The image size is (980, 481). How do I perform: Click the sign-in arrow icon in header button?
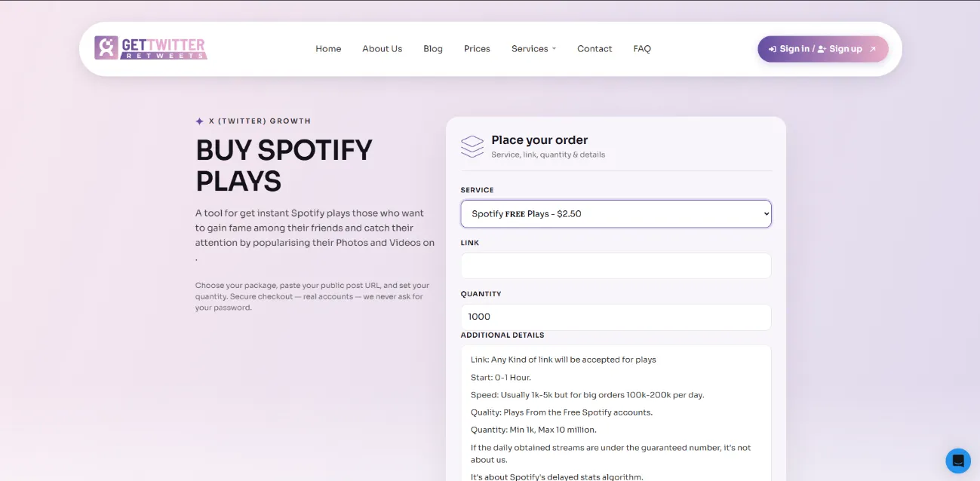click(772, 48)
